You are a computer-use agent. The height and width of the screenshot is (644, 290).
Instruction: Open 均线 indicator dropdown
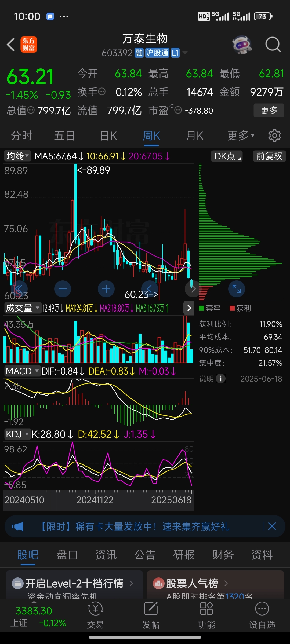17,156
